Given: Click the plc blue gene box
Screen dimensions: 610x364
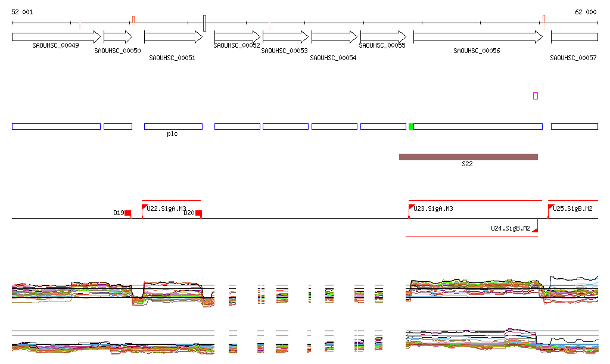Looking at the screenshot, I should tap(173, 126).
